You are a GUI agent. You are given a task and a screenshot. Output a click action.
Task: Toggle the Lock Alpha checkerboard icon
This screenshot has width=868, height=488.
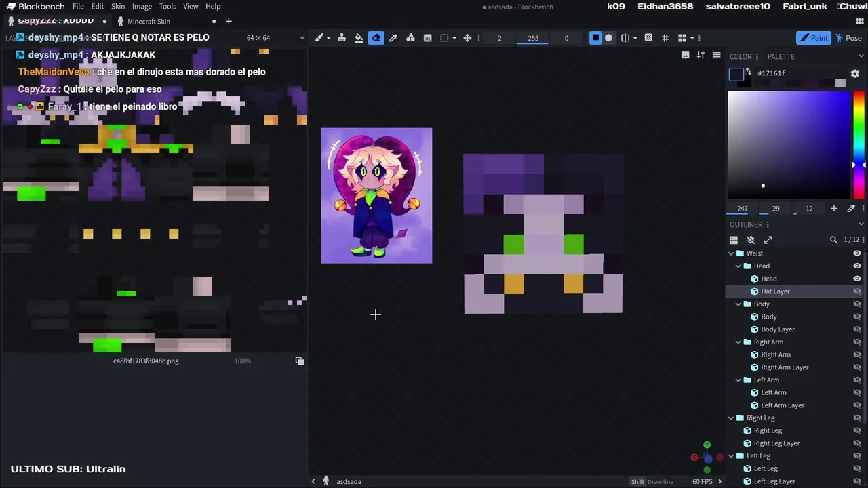pyautogui.click(x=648, y=38)
